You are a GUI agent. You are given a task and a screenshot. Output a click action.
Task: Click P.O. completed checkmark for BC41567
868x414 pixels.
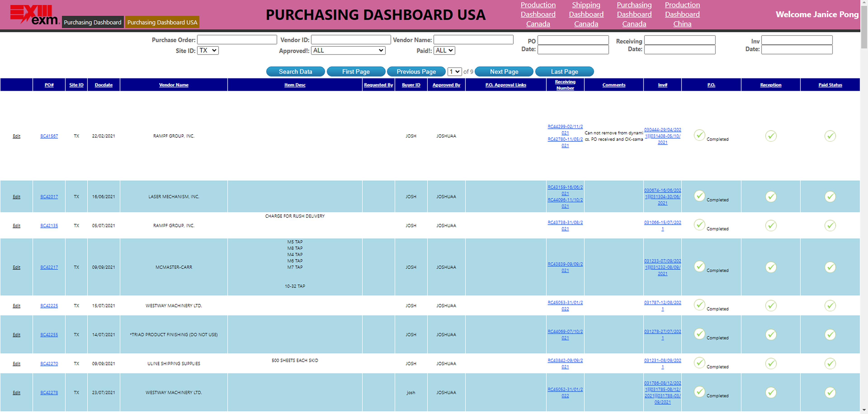[699, 135]
